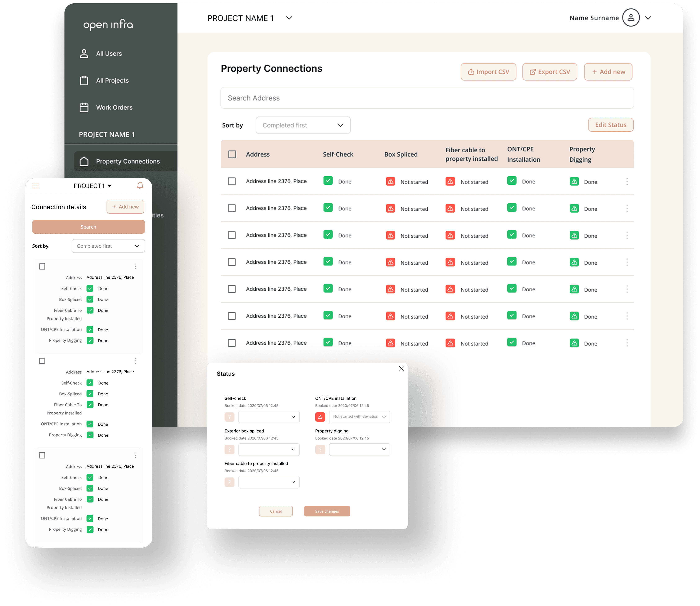Open Not started with deviation dropdown
Image resolution: width=700 pixels, height=606 pixels.
[359, 417]
